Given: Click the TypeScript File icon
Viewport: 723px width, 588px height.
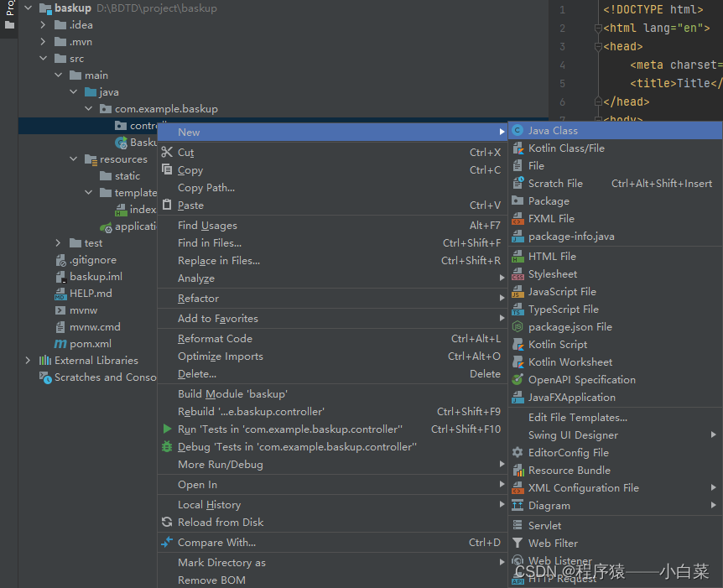Looking at the screenshot, I should 518,310.
